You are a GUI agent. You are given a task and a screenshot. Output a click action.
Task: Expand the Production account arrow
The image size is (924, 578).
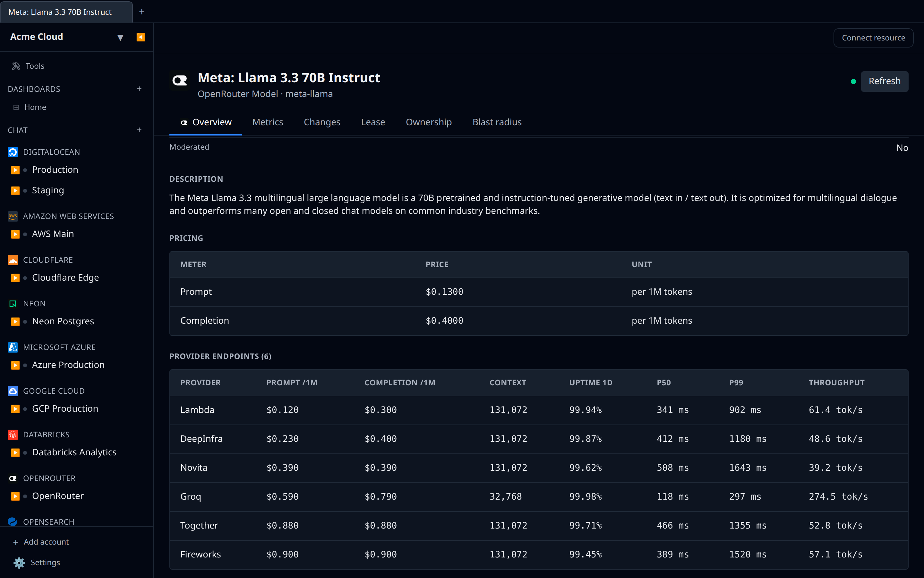pos(15,170)
